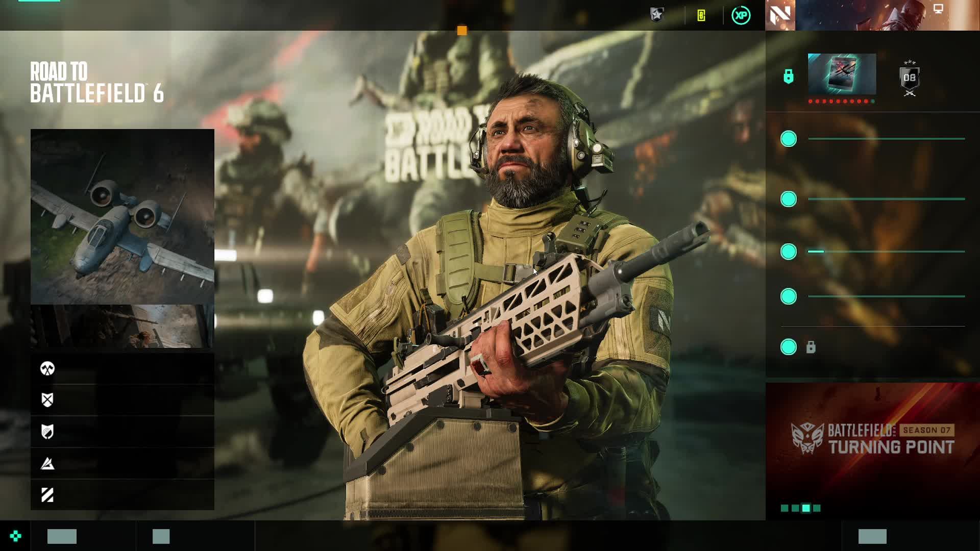Select the shield with X mode icon
Screen dimensions: 980x551
[x=47, y=400]
